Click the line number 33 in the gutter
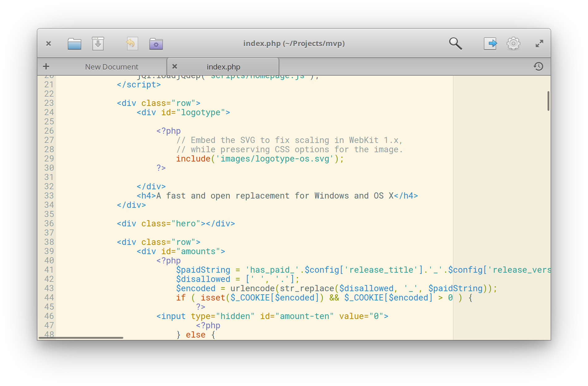This screenshot has width=588, height=386. [x=49, y=196]
